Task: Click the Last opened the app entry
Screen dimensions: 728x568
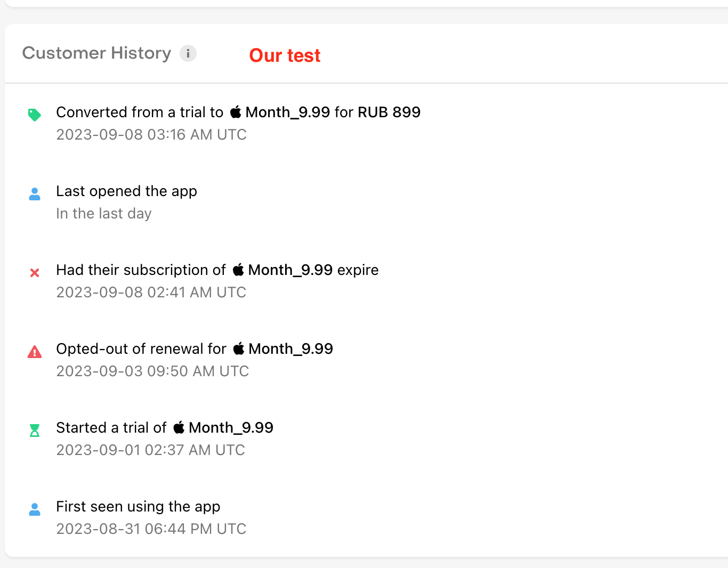Action: pyautogui.click(x=126, y=191)
